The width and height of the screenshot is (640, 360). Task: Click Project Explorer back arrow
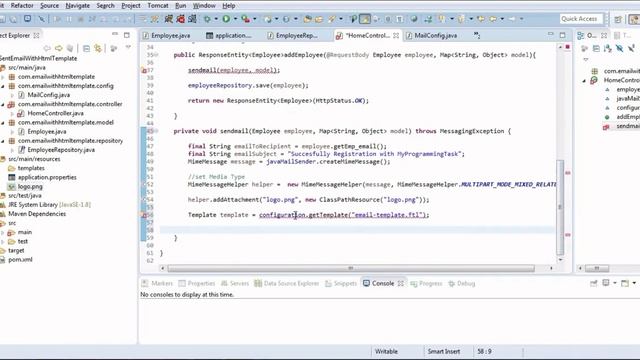point(47,49)
